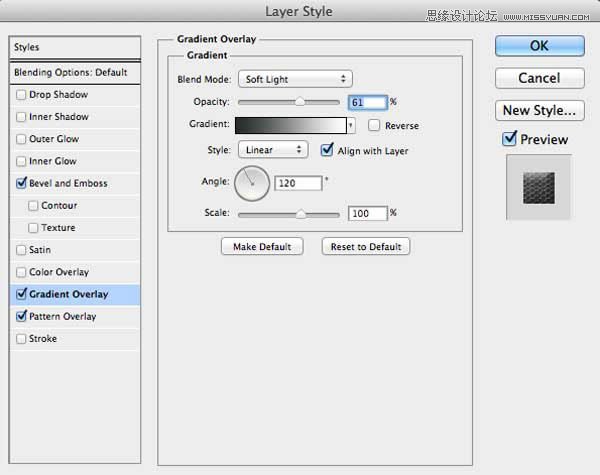Enable the Stroke checkbox
This screenshot has width=600, height=475.
click(x=21, y=339)
